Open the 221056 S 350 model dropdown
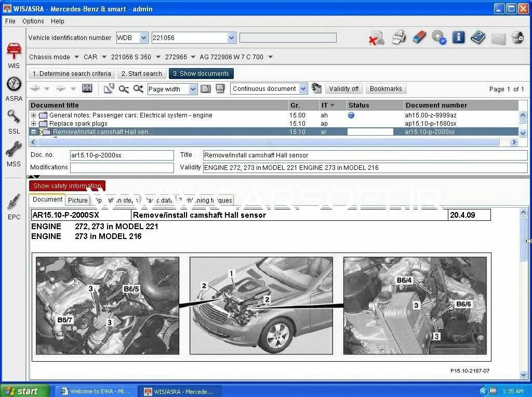Viewport: 532px width, 397px height. pyautogui.click(x=158, y=57)
